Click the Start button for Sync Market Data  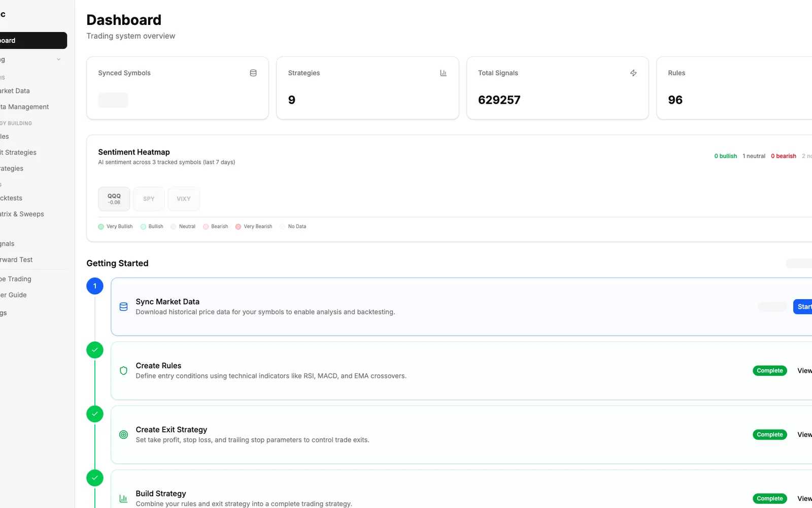coord(803,307)
